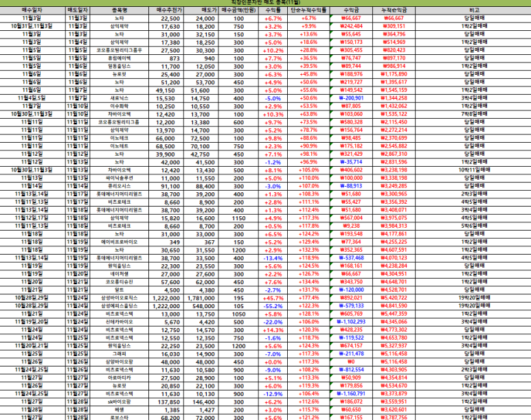Select the buy price cell 91,100

(x=166, y=186)
